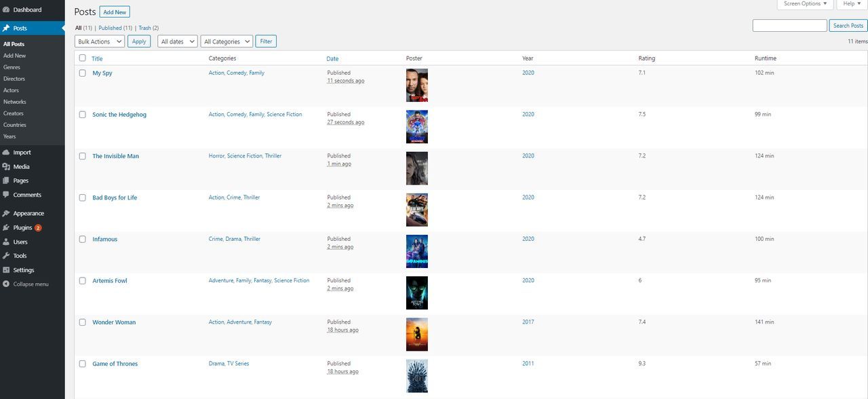Open Actors in the Posts submenu
Screen dimensions: 868x399
click(x=11, y=90)
